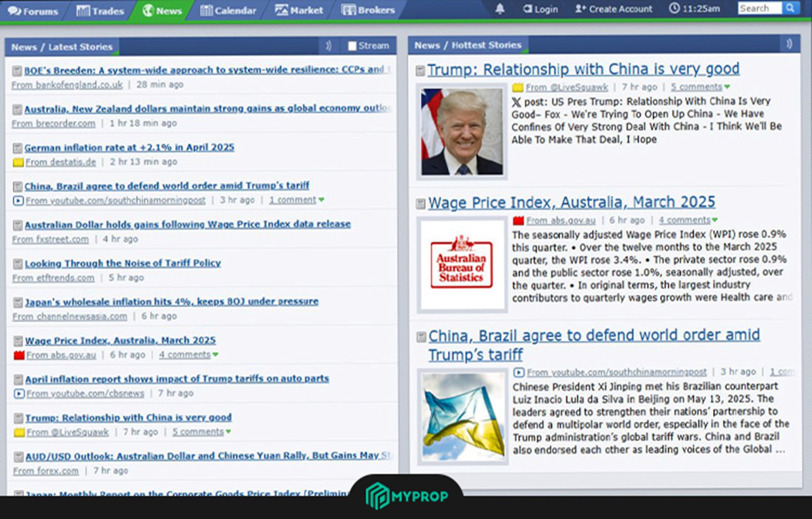Open German inflation rate April 2025 story
Viewport: 812px width, 519px height.
129,147
